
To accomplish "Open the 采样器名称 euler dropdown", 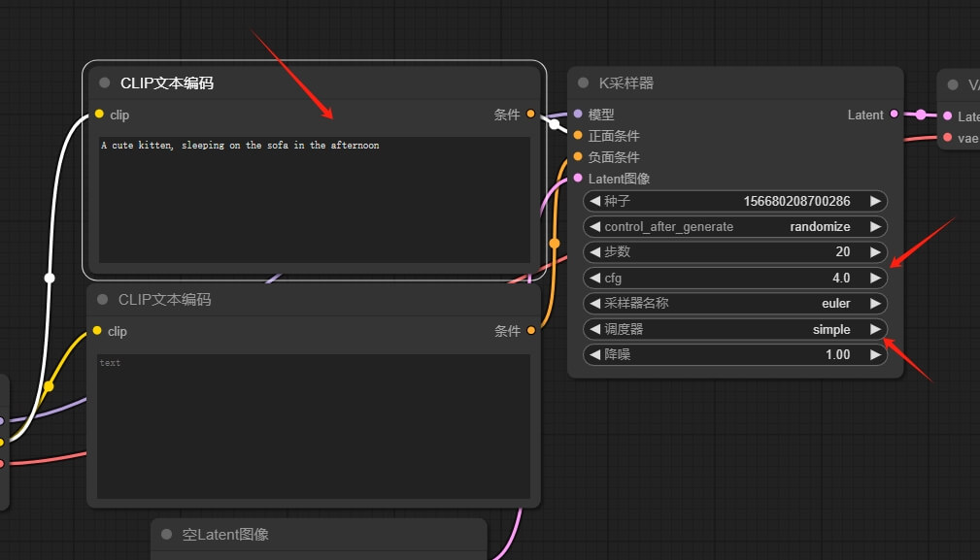I will [x=735, y=304].
